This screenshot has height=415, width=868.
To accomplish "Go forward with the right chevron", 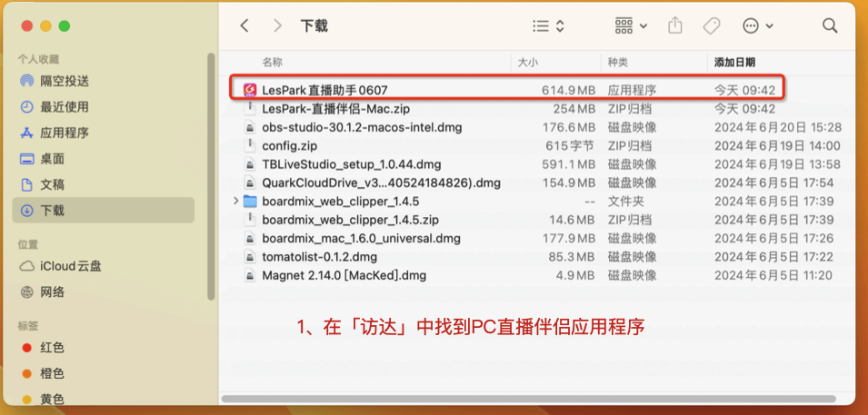I will [x=277, y=25].
